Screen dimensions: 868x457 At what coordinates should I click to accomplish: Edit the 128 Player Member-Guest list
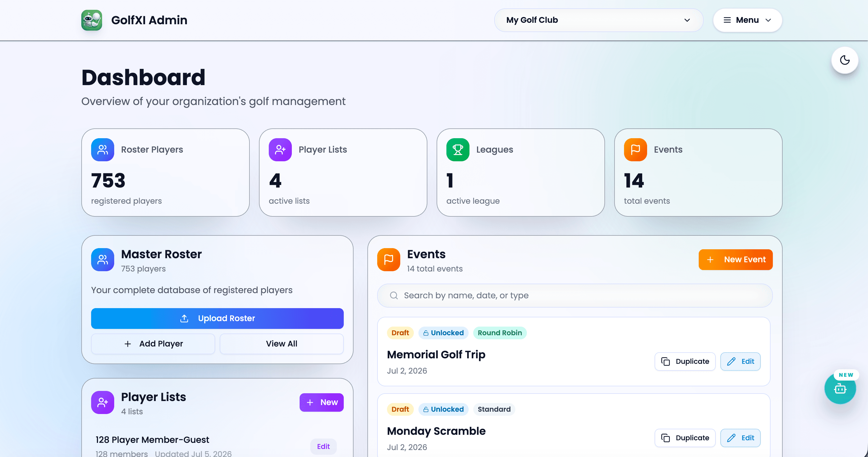point(323,447)
